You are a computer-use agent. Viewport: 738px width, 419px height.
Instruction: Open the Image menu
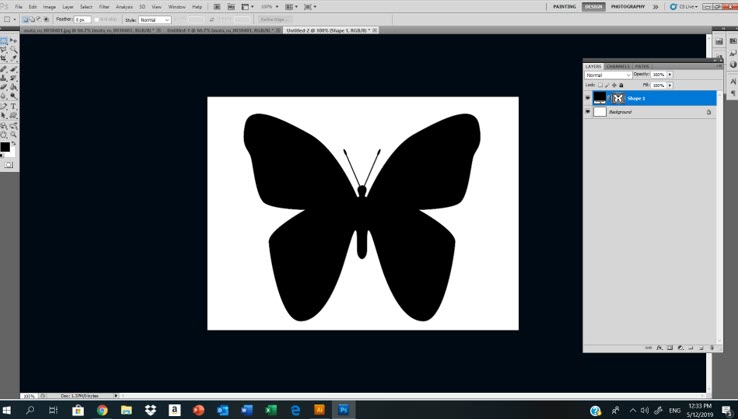(49, 7)
